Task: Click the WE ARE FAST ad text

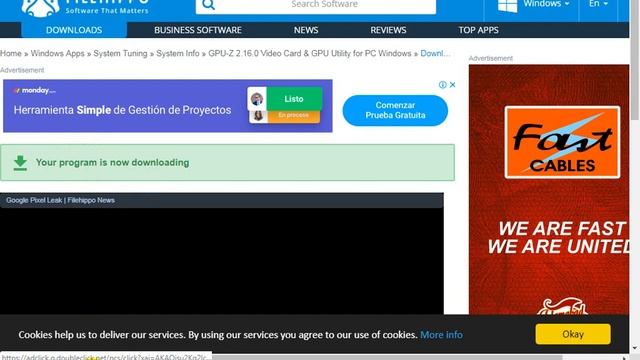Action: (x=562, y=229)
